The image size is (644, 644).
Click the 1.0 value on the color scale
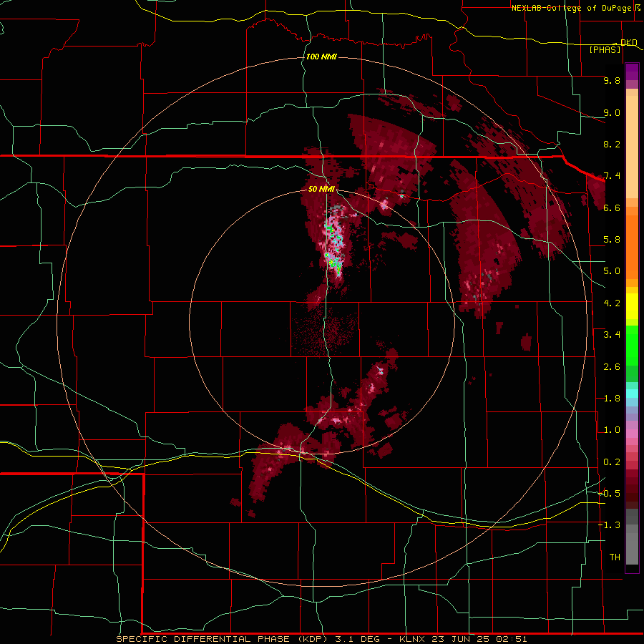[612, 430]
